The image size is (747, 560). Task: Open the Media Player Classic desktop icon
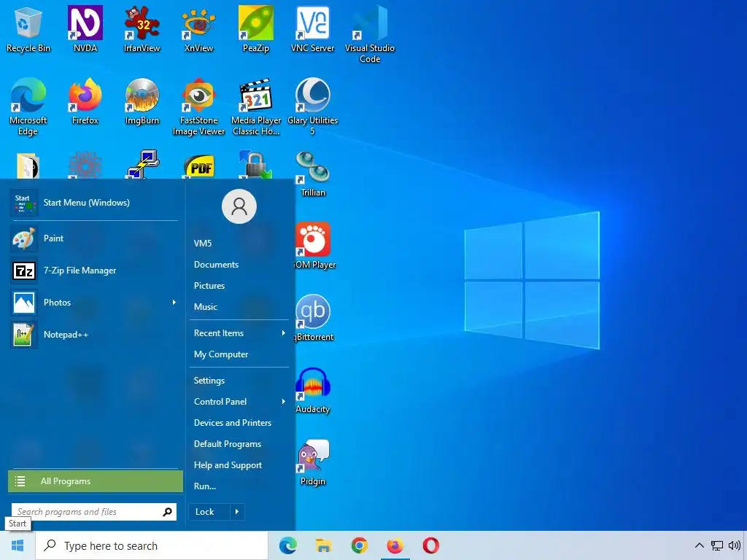256,106
